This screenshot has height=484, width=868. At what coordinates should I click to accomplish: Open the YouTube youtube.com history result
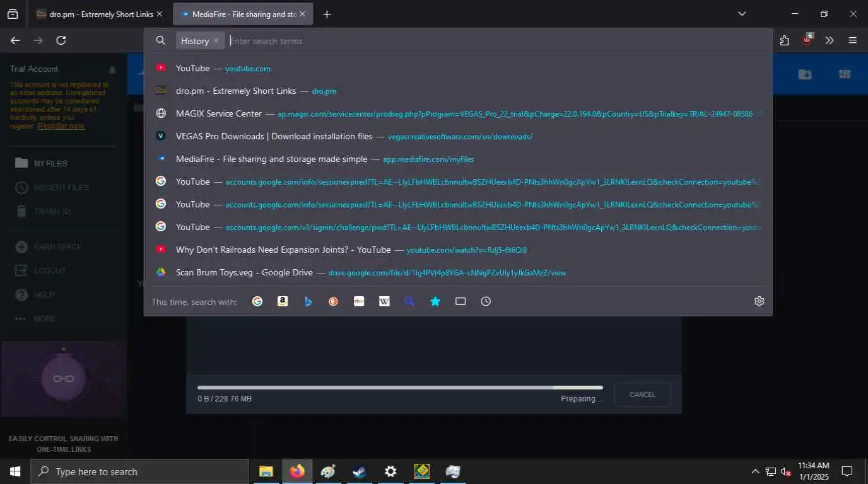point(457,68)
